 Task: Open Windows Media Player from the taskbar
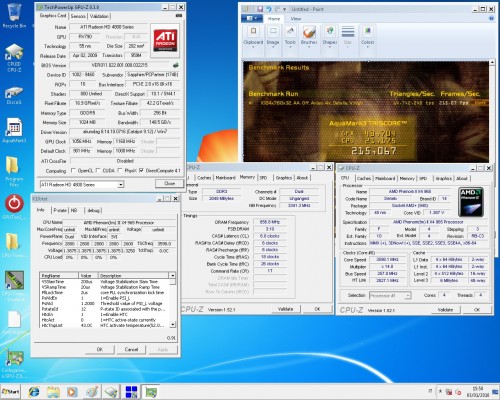pos(72,392)
